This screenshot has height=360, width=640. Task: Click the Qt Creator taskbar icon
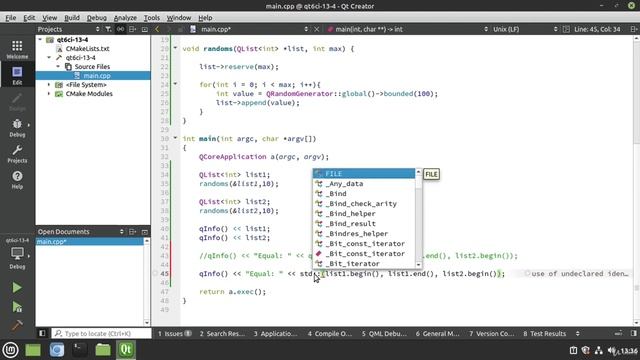(126, 350)
